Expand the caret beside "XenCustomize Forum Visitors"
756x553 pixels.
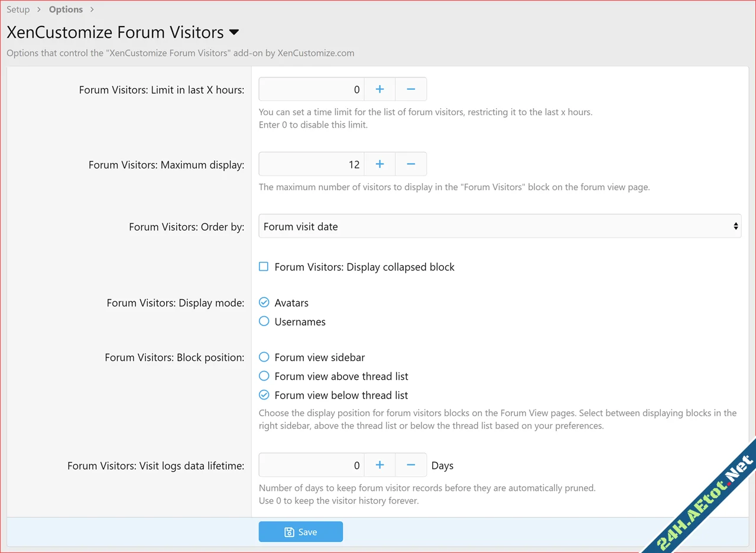click(233, 33)
